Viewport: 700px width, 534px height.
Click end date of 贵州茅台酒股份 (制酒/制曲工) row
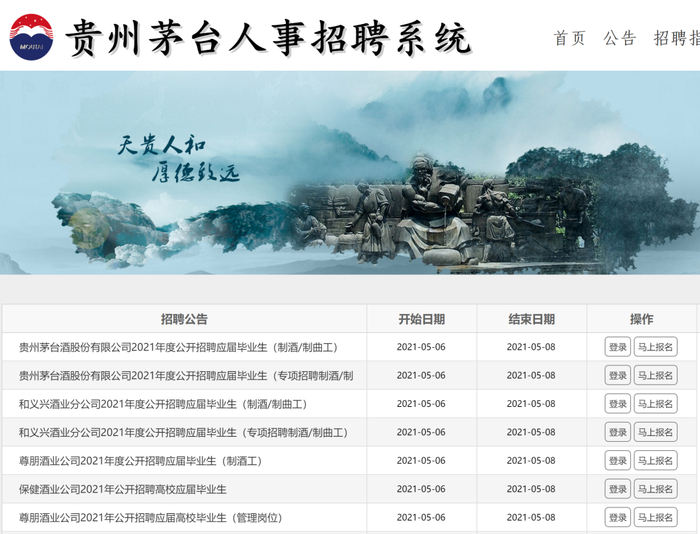click(531, 347)
